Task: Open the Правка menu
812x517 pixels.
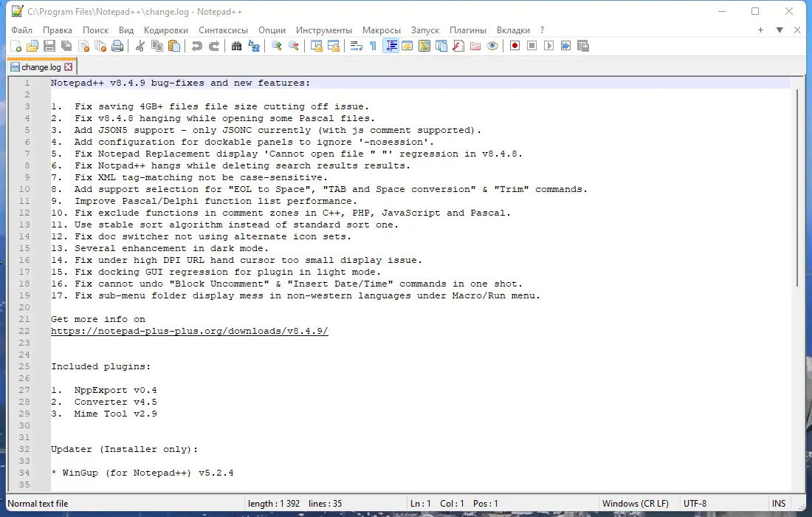Action: 58,30
